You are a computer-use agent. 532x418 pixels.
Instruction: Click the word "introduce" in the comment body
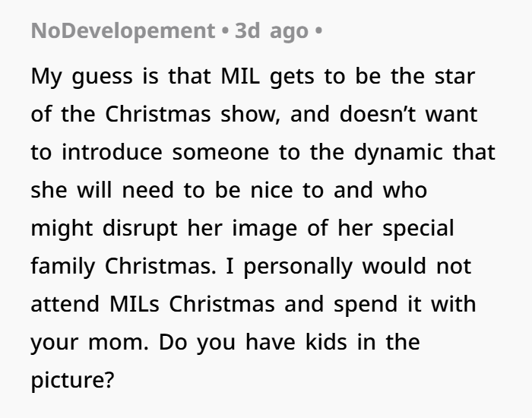pyautogui.click(x=112, y=152)
